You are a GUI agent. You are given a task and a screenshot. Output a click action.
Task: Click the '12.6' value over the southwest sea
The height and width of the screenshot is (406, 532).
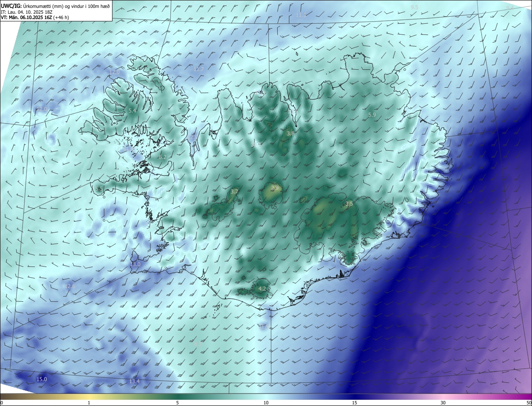point(70,286)
